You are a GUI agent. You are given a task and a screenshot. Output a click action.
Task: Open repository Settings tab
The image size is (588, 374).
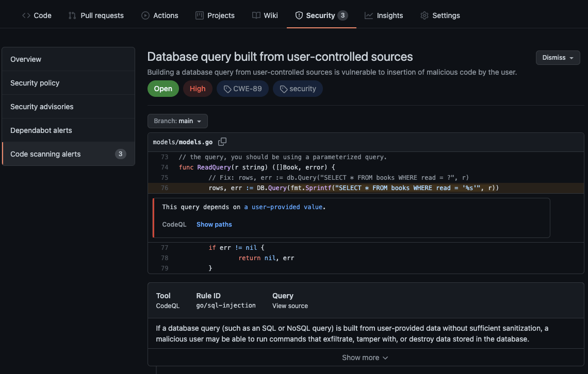(x=440, y=15)
